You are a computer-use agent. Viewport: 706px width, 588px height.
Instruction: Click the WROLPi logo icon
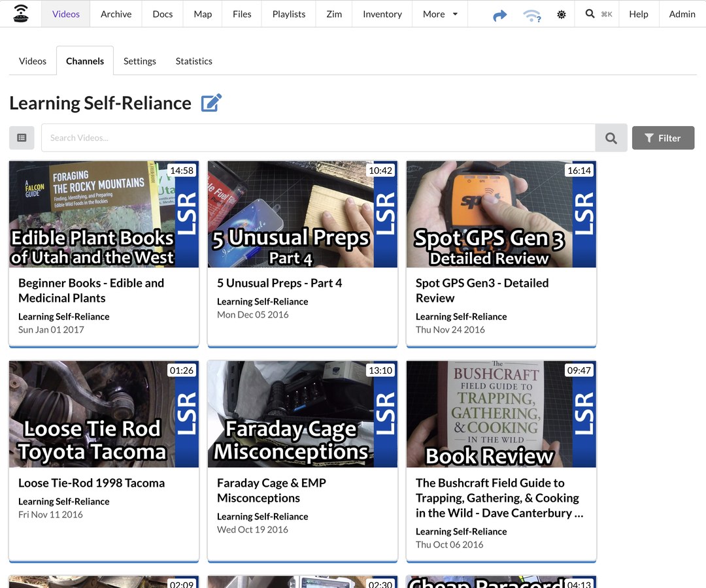point(21,14)
